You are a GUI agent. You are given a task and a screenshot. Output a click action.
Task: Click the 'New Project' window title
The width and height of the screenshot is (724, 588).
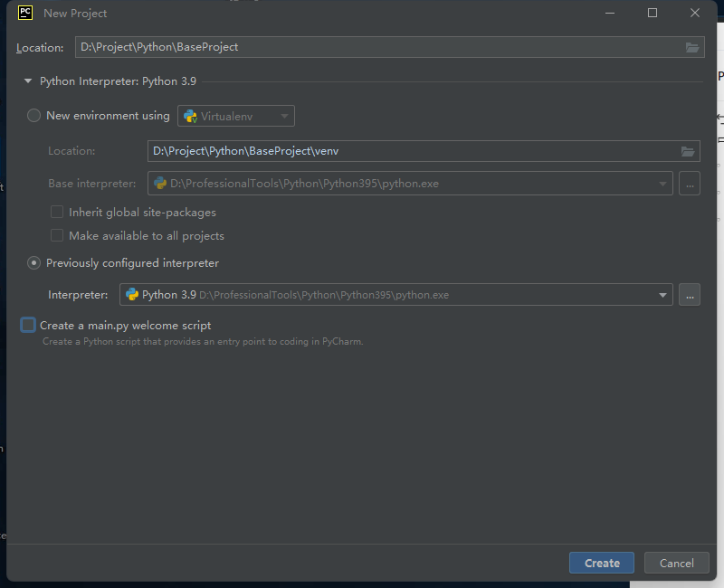(75, 14)
